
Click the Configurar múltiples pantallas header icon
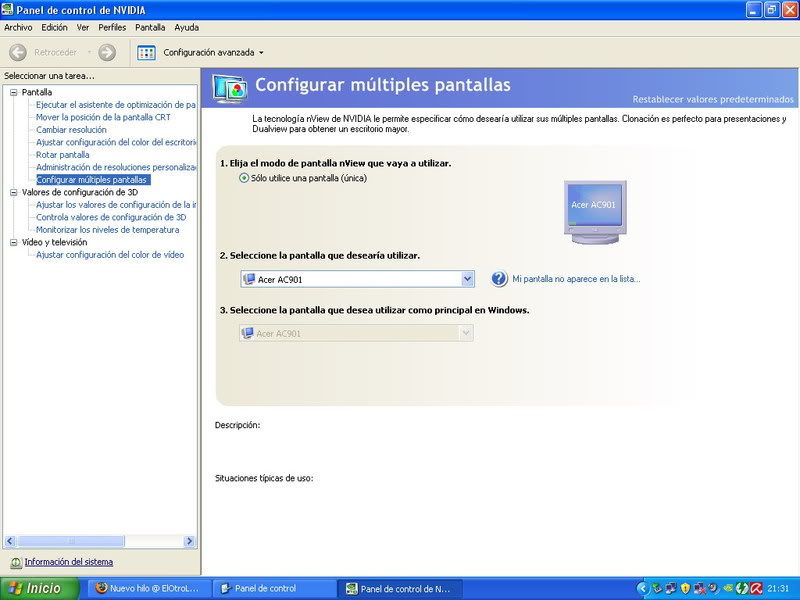(x=230, y=89)
